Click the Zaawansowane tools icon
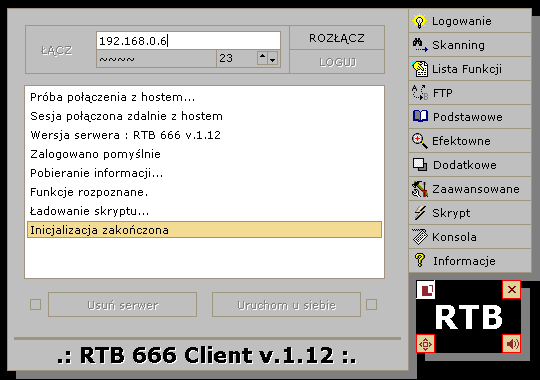The width and height of the screenshot is (540, 380). [x=420, y=189]
